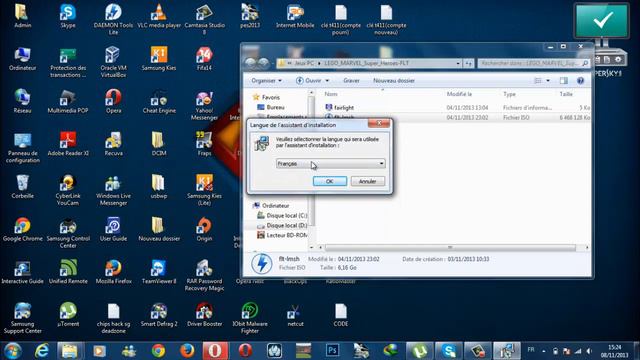Screen dimensions: 640x360
Task: Open the Panneau de configuration desktop icon
Action: [x=22, y=147]
